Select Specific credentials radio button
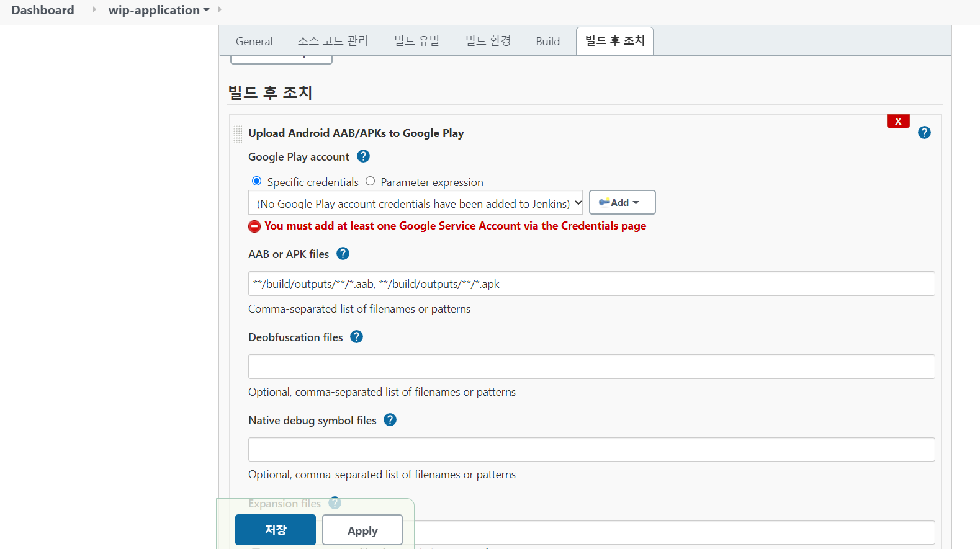This screenshot has width=980, height=549. (x=256, y=181)
